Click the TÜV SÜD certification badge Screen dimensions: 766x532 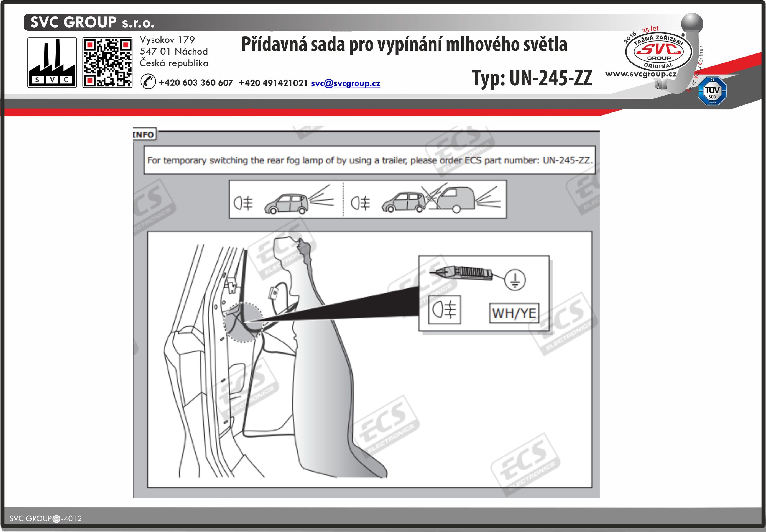712,91
